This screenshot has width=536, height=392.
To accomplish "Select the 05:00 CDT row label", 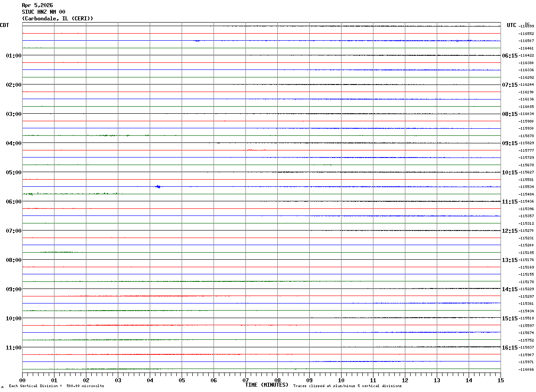I will click(x=14, y=173).
